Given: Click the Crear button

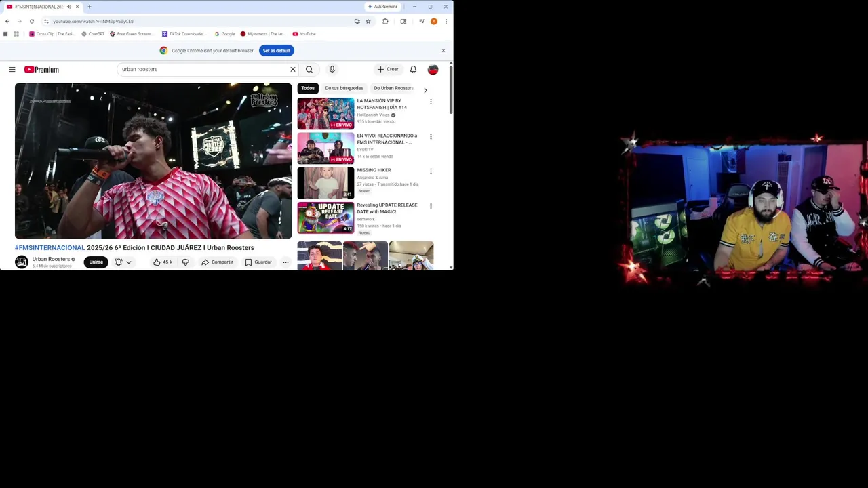Looking at the screenshot, I should [388, 69].
